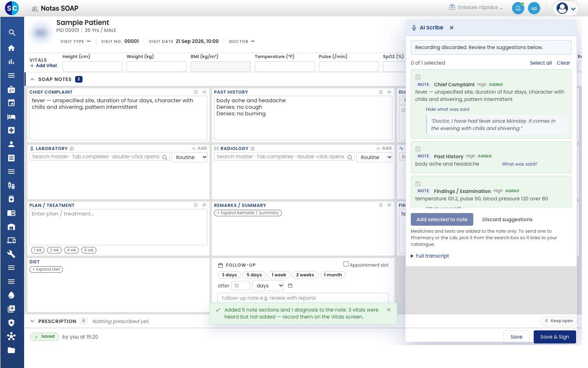Viewport: 588px width, 368px height.
Task: Open the follow-up days unit dropdown
Action: click(x=268, y=286)
